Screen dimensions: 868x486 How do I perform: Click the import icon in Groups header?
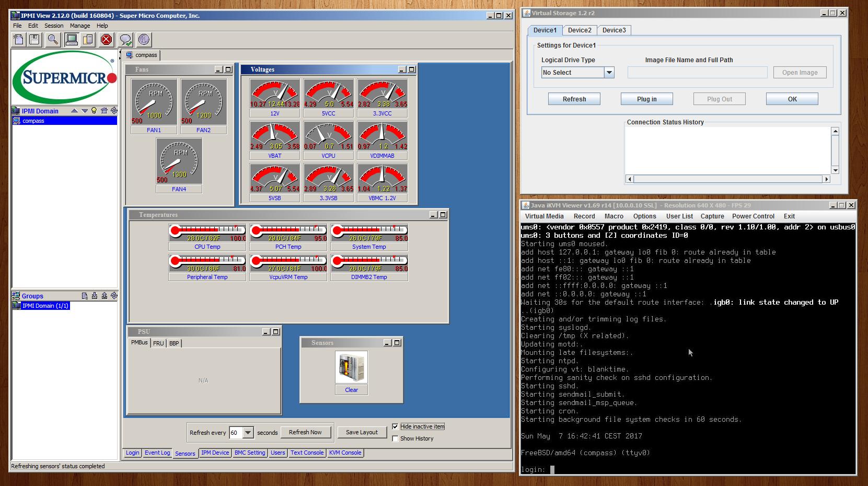tap(95, 296)
